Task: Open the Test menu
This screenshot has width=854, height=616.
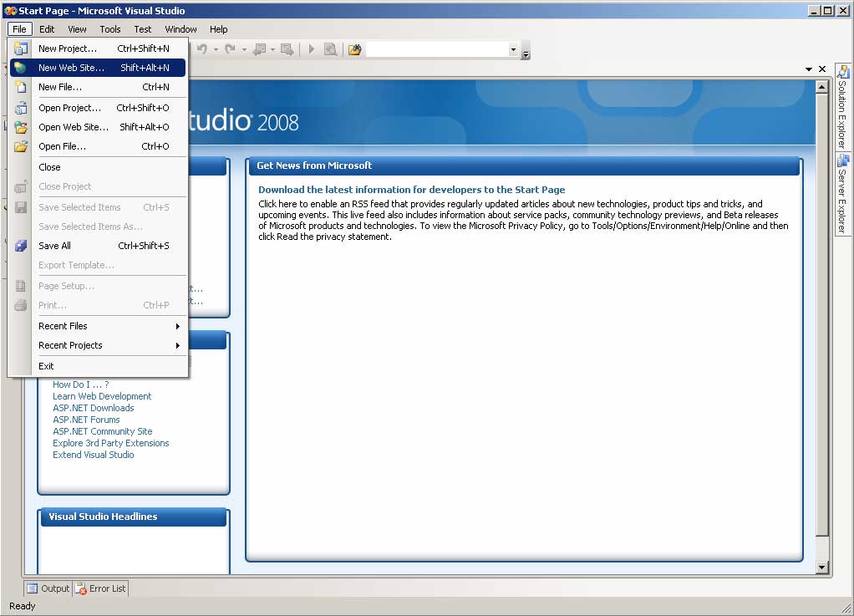Action: (143, 29)
